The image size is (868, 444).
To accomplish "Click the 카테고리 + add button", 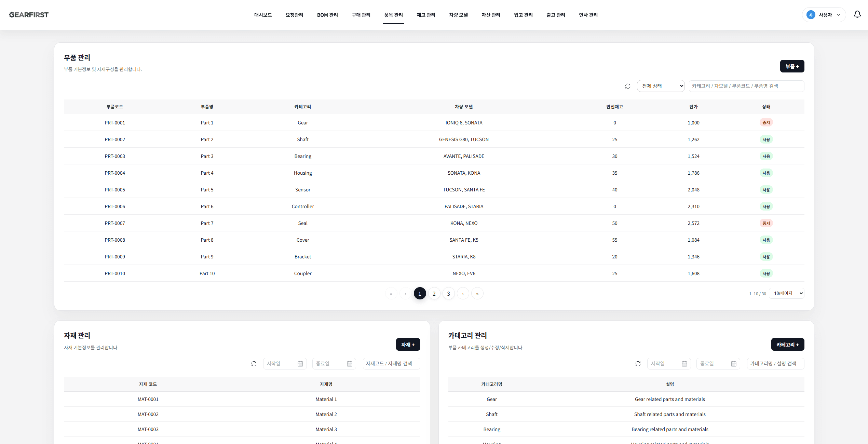I will click(788, 345).
